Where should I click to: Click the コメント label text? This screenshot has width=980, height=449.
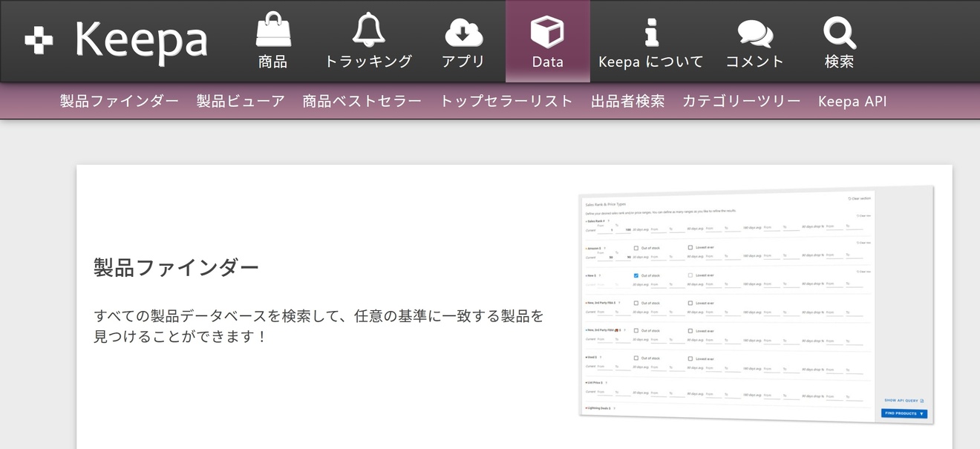click(x=755, y=62)
